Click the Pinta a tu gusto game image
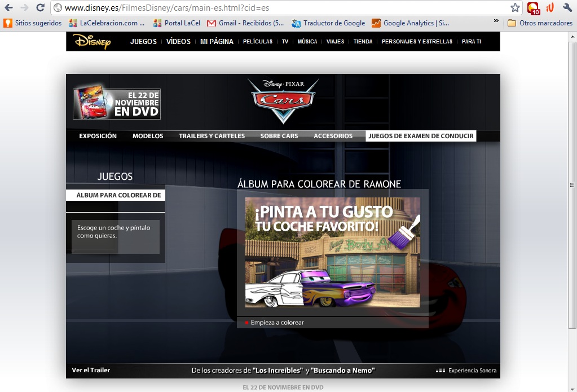The height and width of the screenshot is (392, 577). pyautogui.click(x=333, y=252)
